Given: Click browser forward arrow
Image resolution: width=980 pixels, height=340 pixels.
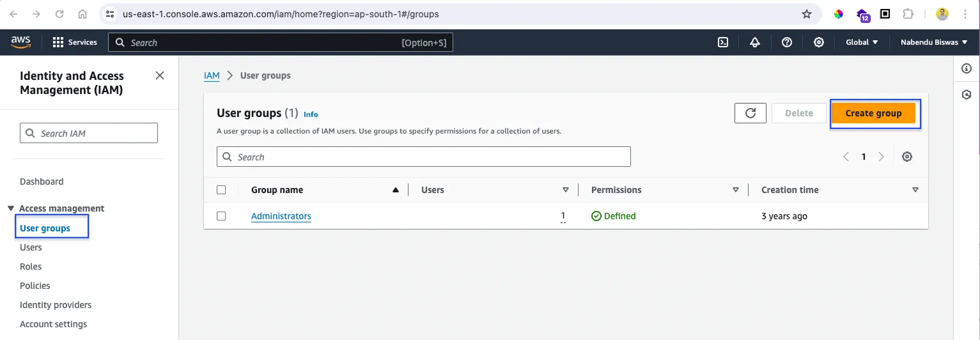Looking at the screenshot, I should (36, 13).
